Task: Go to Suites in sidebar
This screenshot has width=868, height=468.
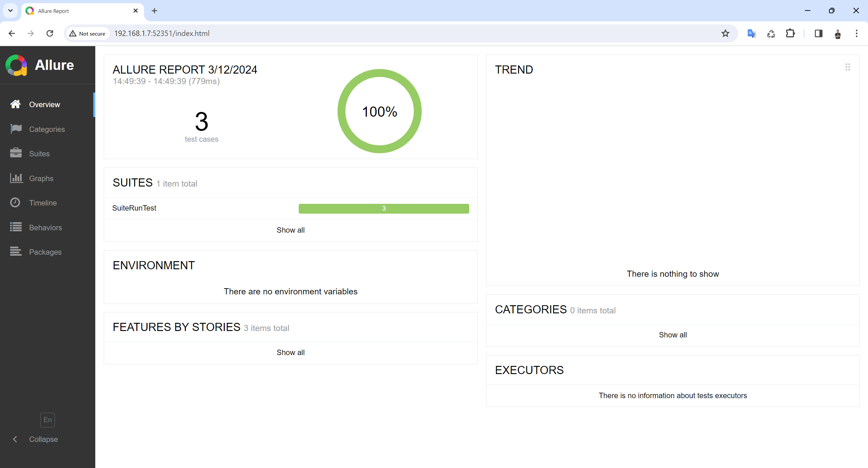Action: [47, 154]
